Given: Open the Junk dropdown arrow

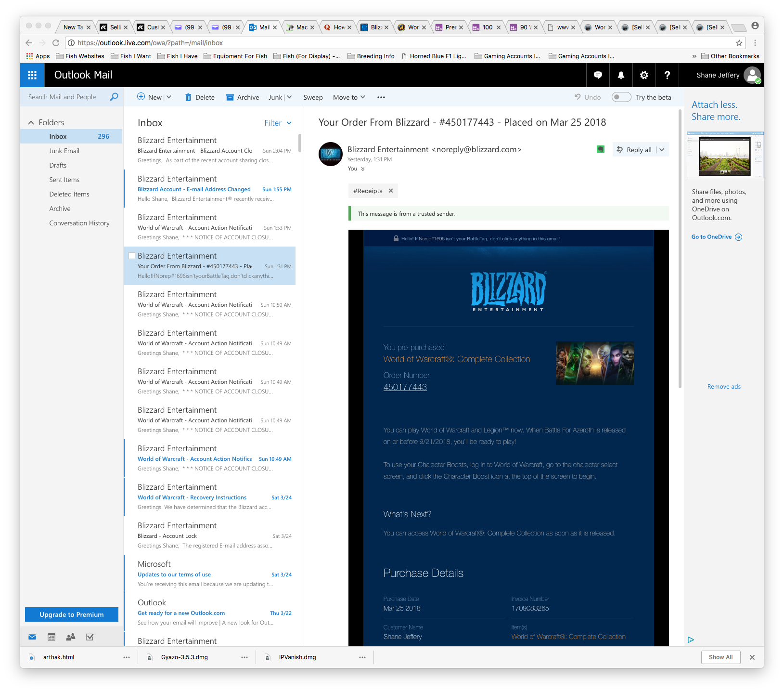Looking at the screenshot, I should 289,97.
